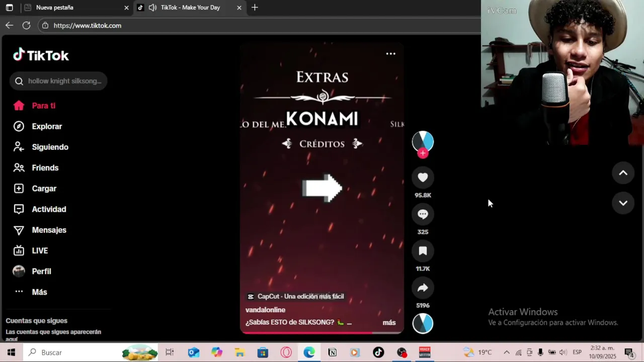Expand caption by clicking 'más'
Viewport: 644px width, 362px height.
[x=389, y=323]
